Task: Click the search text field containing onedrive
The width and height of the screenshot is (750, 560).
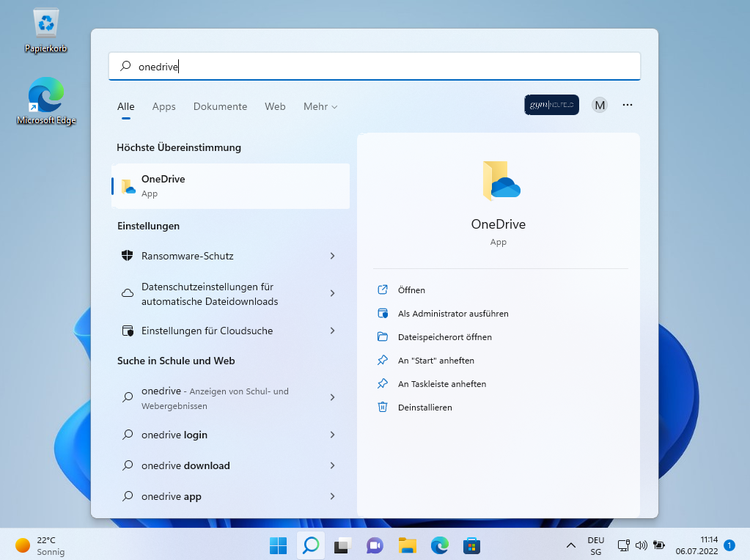Action: (374, 66)
